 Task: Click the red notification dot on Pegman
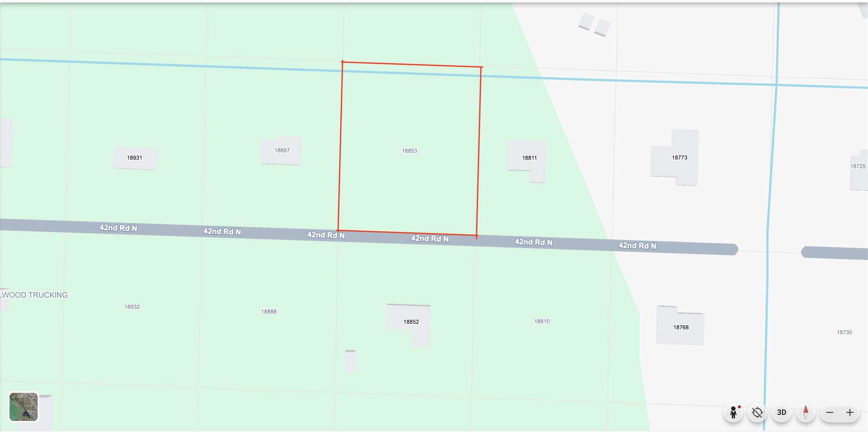click(x=739, y=407)
